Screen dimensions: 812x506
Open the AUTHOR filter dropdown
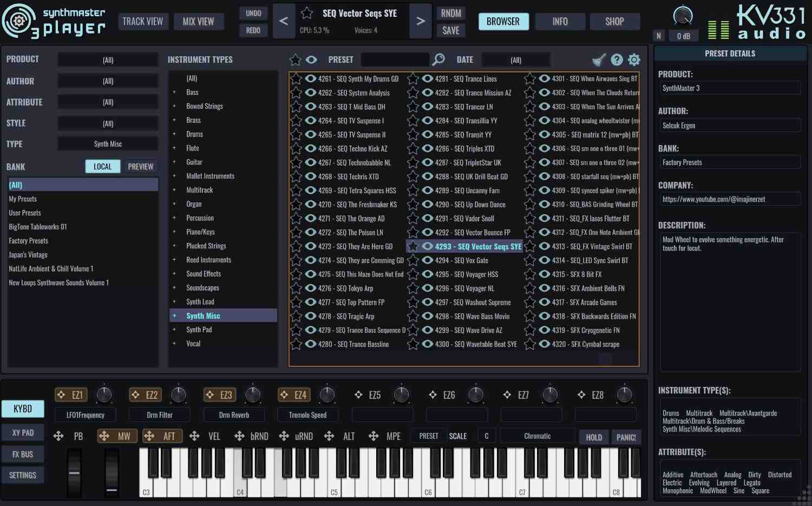(x=108, y=80)
